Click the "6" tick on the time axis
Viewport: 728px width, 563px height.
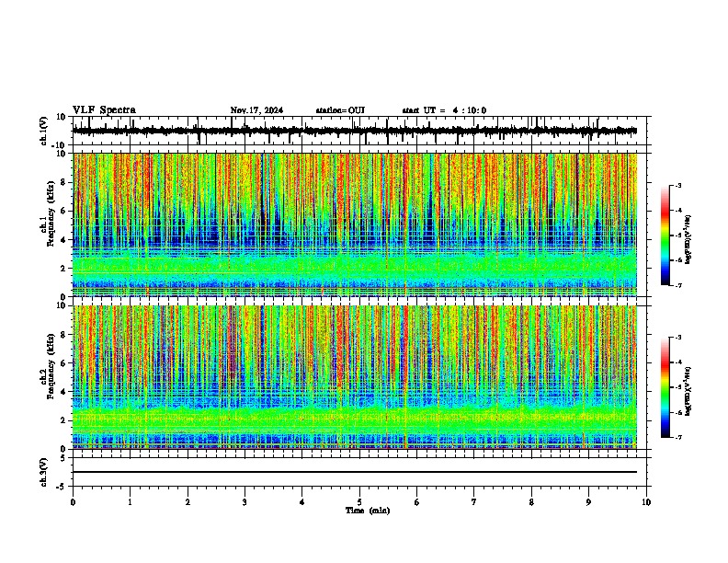click(417, 502)
